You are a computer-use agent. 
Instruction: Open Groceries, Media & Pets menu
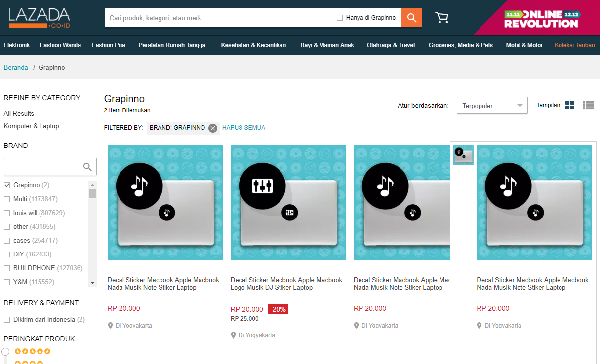(x=461, y=45)
